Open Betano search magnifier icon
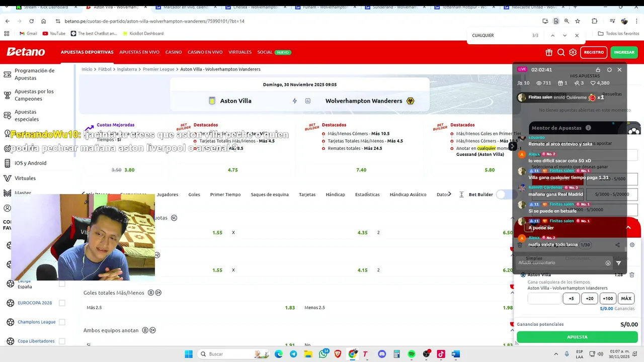The image size is (644, 362). coord(561,52)
